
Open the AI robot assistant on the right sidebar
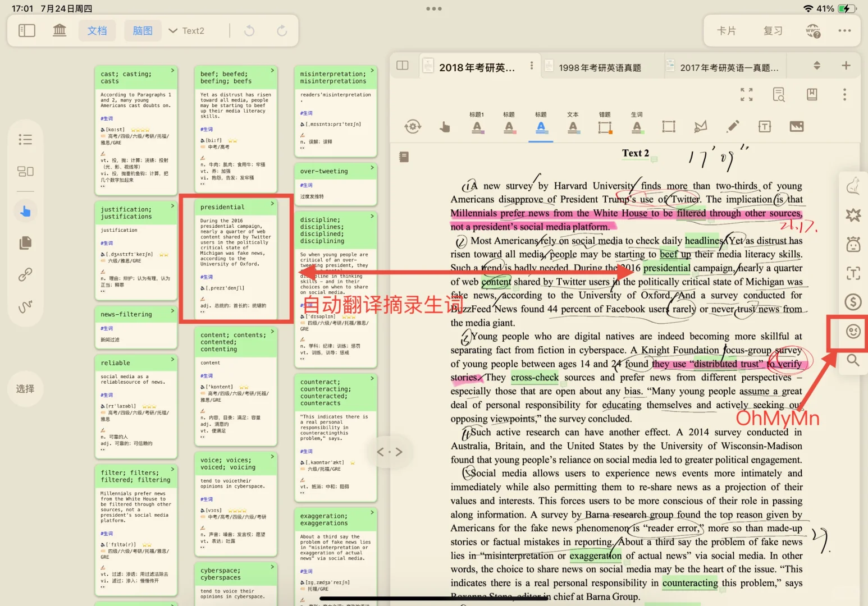point(853,245)
